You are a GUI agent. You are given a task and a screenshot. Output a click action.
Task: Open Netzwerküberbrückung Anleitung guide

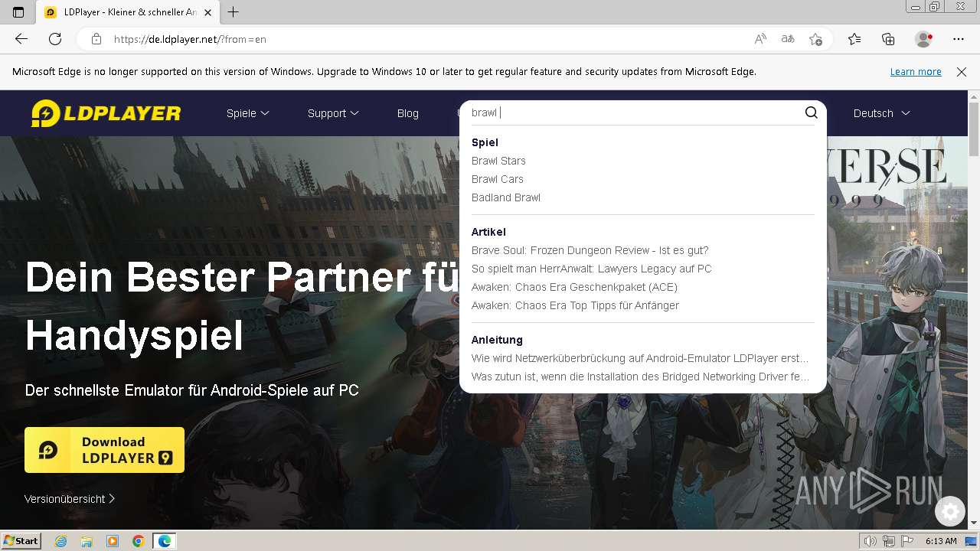coord(640,358)
